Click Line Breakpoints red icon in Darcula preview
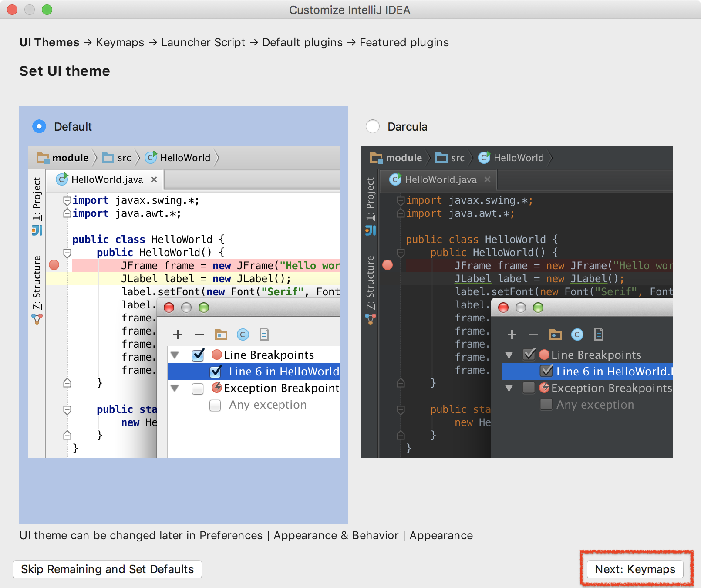 [x=544, y=355]
